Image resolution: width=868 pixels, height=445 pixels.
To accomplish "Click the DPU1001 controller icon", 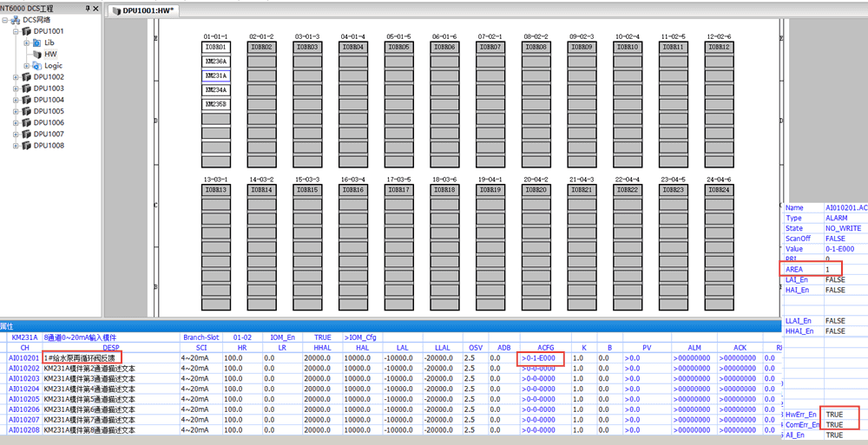I will click(27, 31).
